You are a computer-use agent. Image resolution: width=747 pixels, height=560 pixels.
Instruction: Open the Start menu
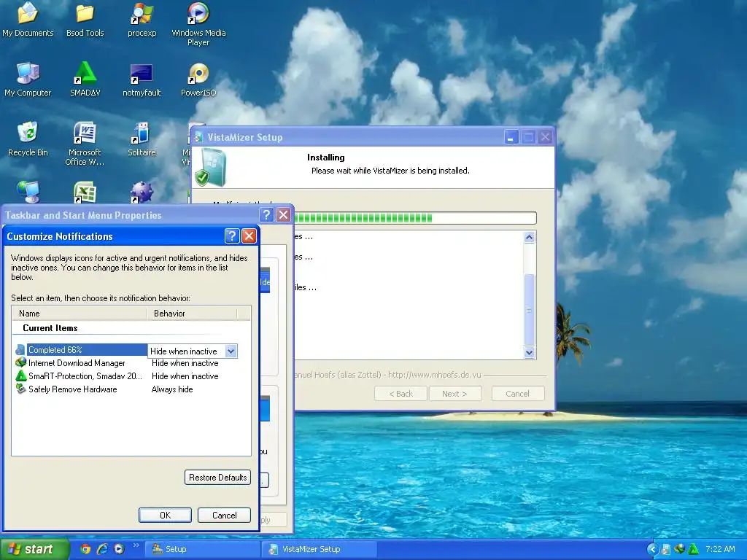[x=34, y=549]
